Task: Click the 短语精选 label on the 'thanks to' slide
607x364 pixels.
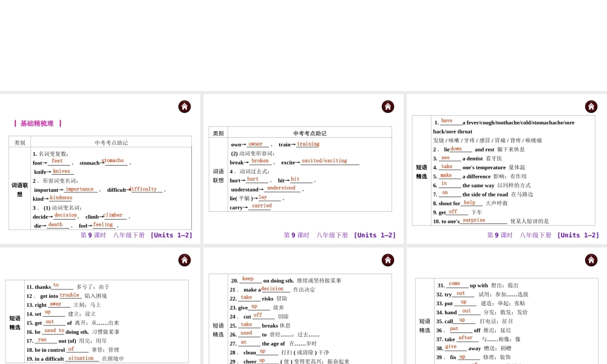Action: (x=15, y=323)
